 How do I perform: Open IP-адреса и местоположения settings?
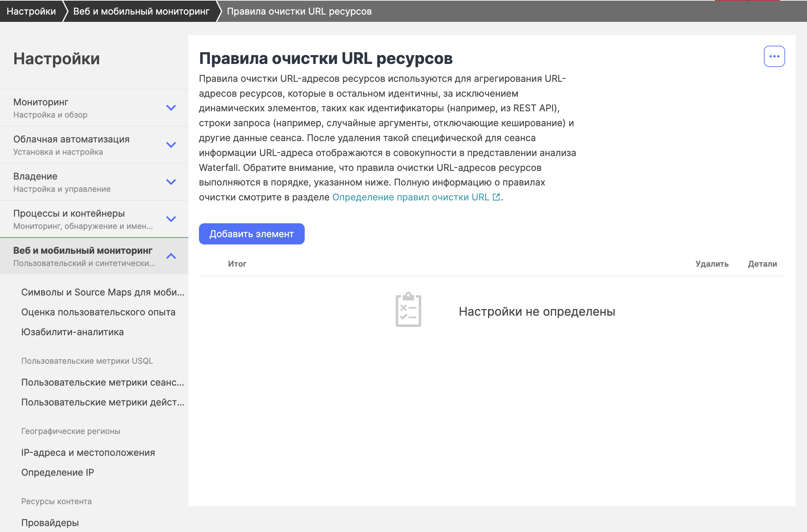88,452
